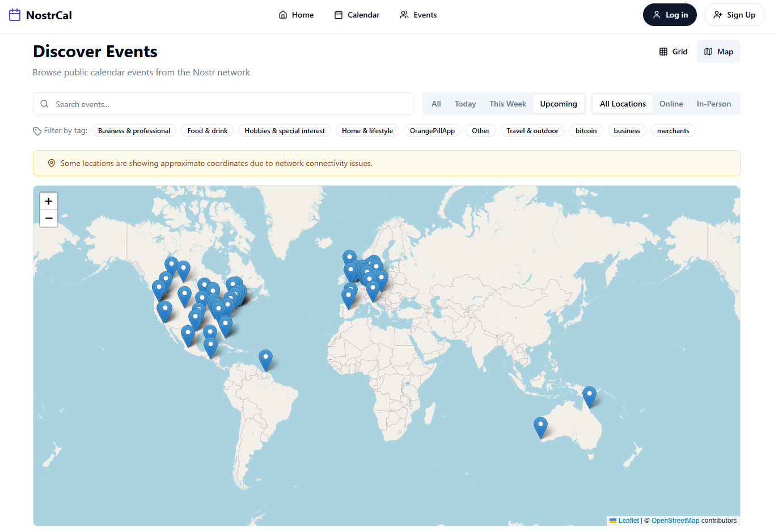The width and height of the screenshot is (774, 532).
Task: Switch to Map view
Action: coord(718,52)
